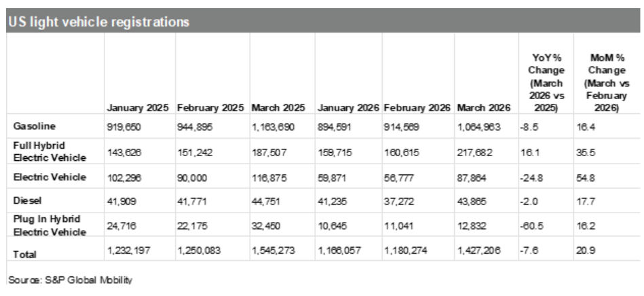Click the March 2025 column header

tap(278, 108)
